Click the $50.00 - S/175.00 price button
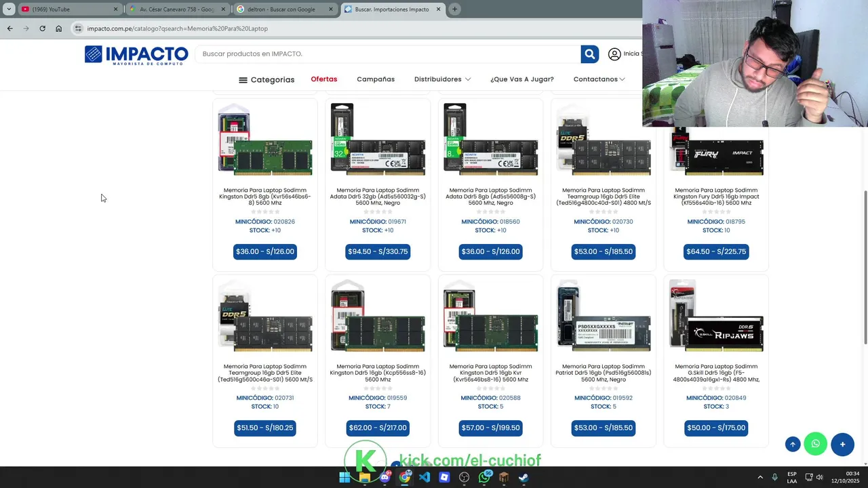Viewport: 868px width, 488px height. pos(716,428)
